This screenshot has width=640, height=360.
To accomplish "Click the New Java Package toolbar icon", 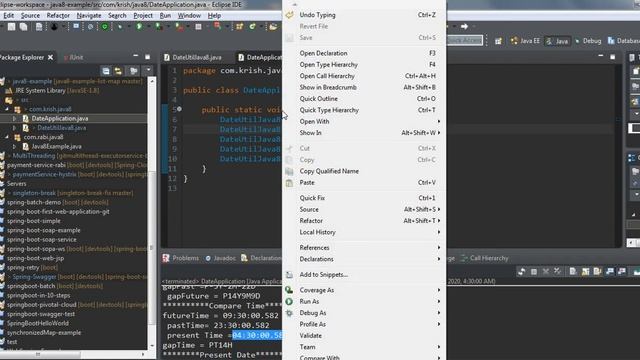I will 240,27.
